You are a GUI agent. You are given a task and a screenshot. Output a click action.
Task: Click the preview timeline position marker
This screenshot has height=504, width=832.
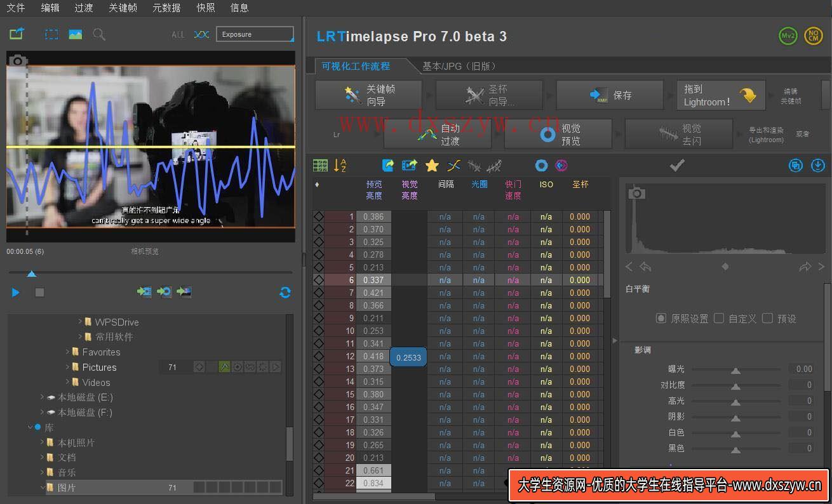(31, 274)
